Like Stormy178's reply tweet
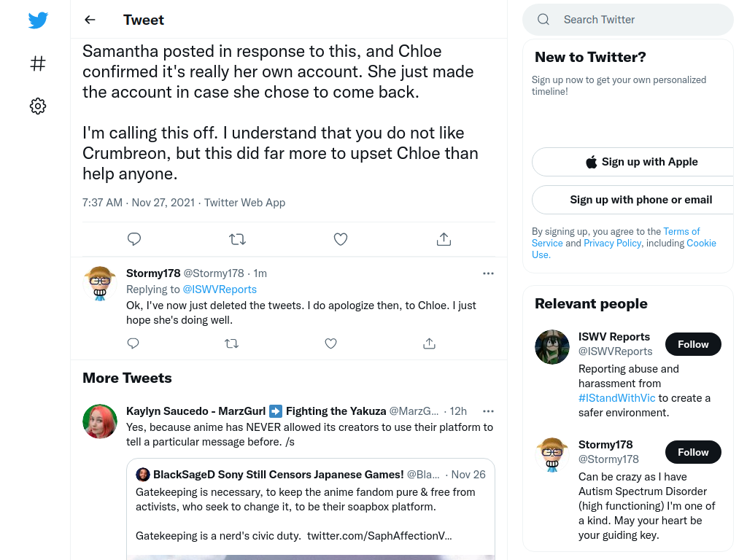 point(330,343)
